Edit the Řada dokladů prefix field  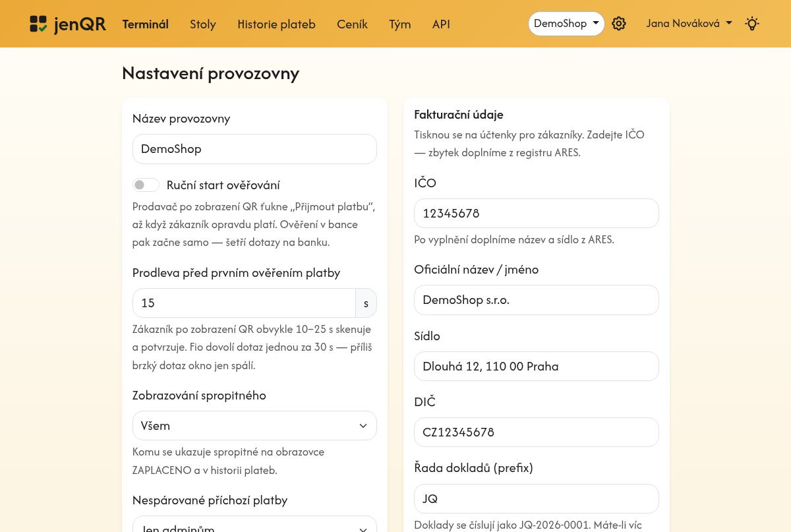coord(537,499)
